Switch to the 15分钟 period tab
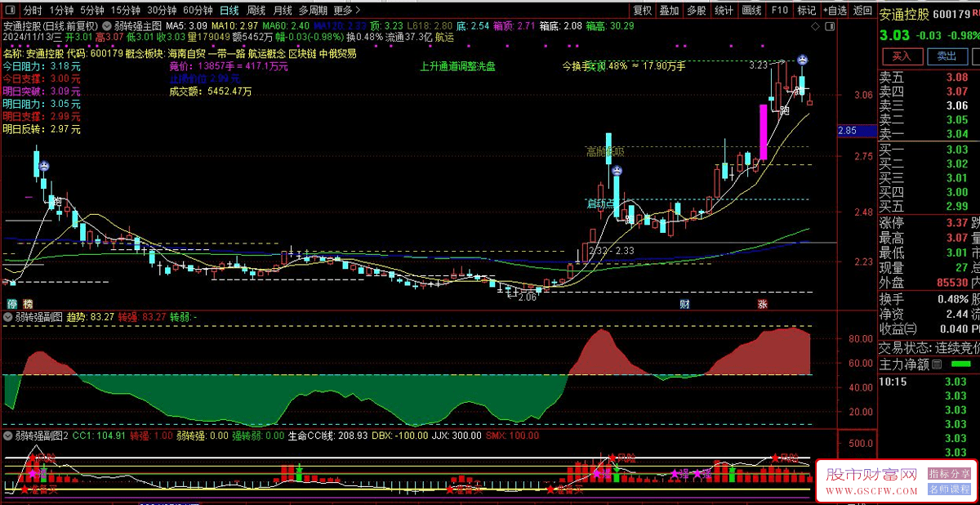This screenshot has height=505, width=980. click(126, 11)
